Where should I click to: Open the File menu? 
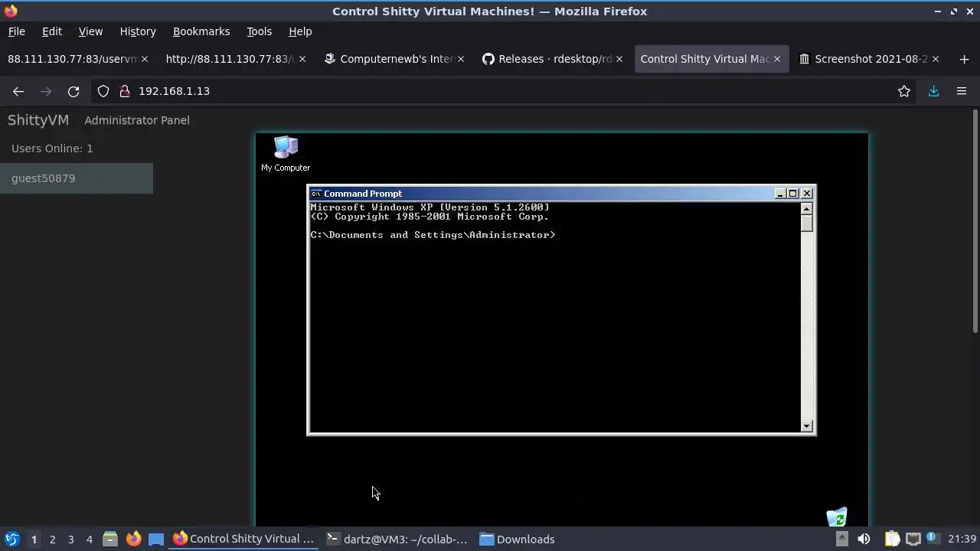[x=16, y=31]
